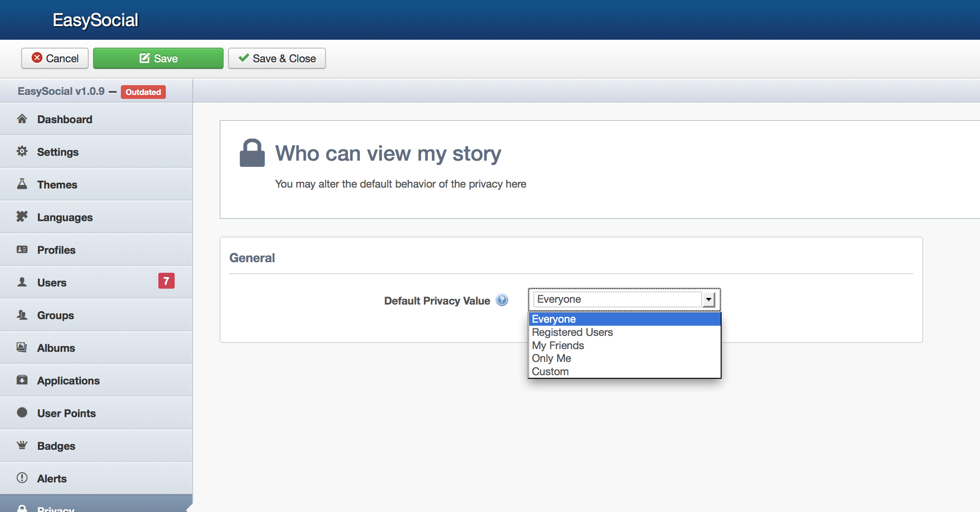Click the green checkmark on Save & Close
The width and height of the screenshot is (980, 512).
[x=243, y=58]
